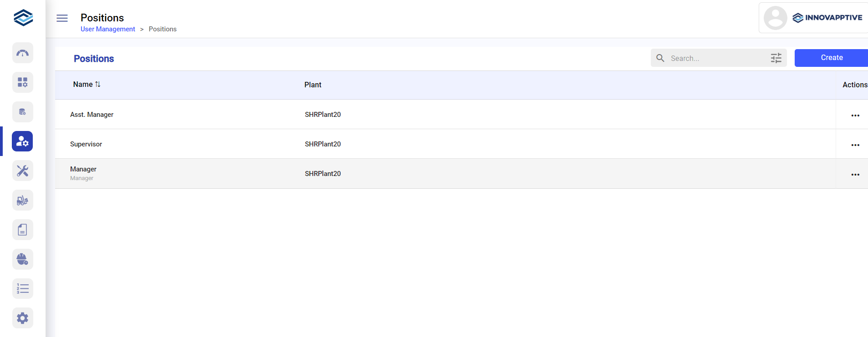Image resolution: width=868 pixels, height=337 pixels.
Task: Click the Create button
Action: click(x=831, y=58)
